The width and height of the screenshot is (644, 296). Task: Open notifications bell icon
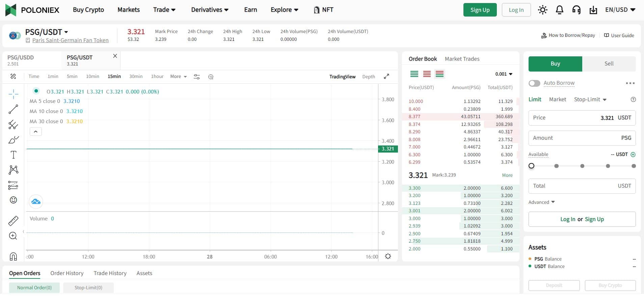[x=559, y=10]
